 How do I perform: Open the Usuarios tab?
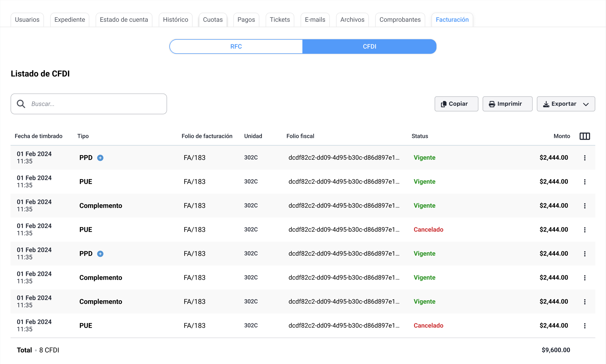click(27, 20)
